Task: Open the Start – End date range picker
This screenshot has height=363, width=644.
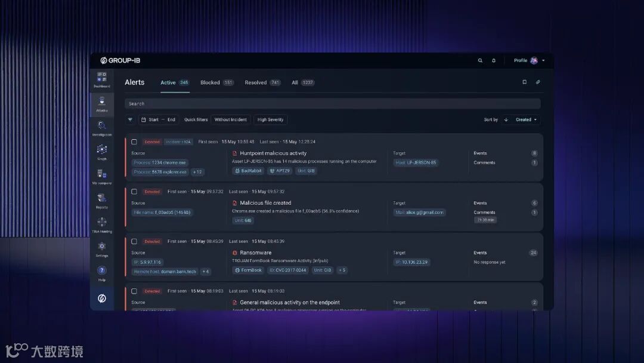Action: pyautogui.click(x=158, y=119)
